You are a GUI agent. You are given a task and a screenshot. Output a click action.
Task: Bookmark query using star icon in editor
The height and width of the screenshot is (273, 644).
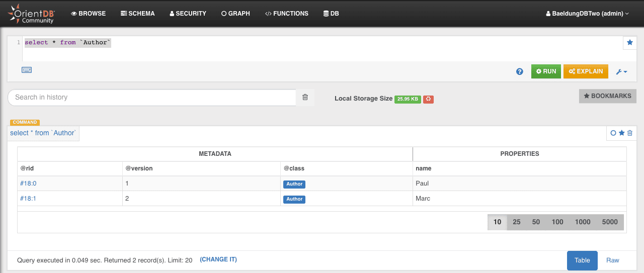pos(629,43)
